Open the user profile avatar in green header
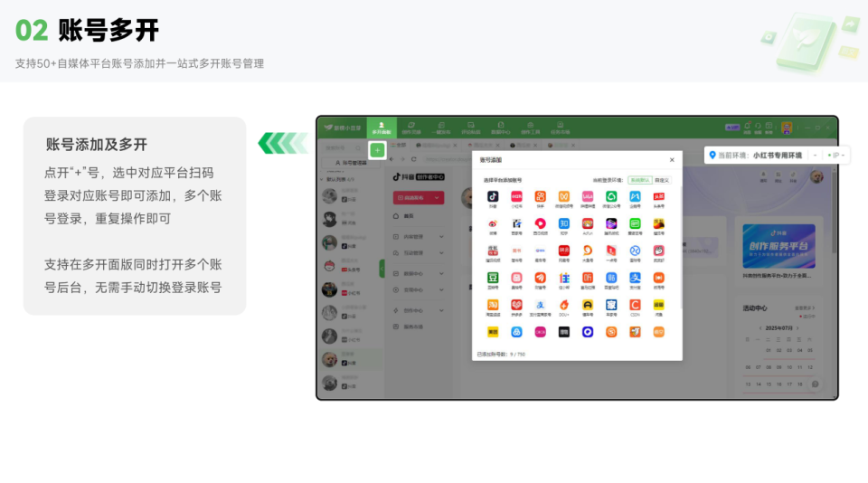Viewport: 868px width, 483px height. click(787, 128)
